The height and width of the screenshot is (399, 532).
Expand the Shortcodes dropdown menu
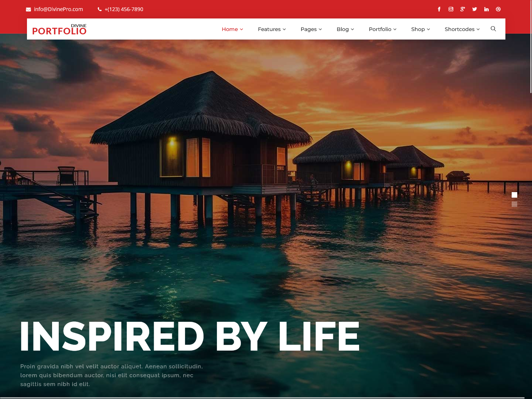tap(462, 29)
